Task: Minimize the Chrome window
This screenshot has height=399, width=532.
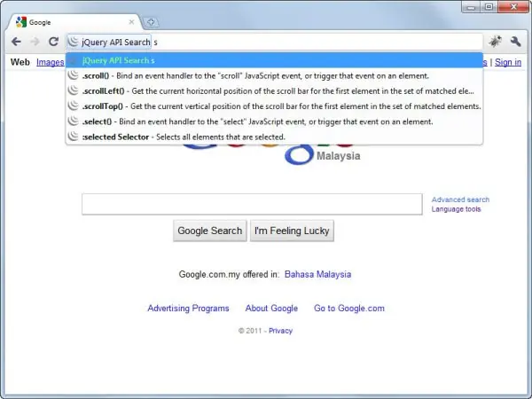Action: click(471, 7)
